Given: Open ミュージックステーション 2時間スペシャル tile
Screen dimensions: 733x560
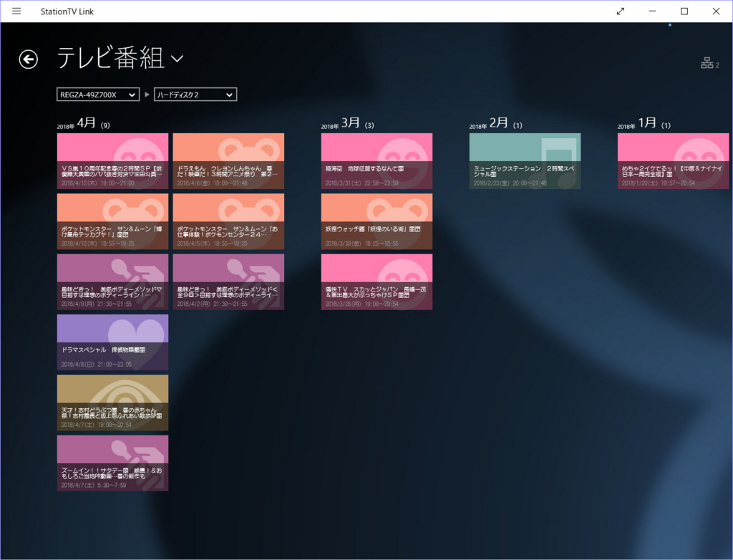Looking at the screenshot, I should point(525,161).
